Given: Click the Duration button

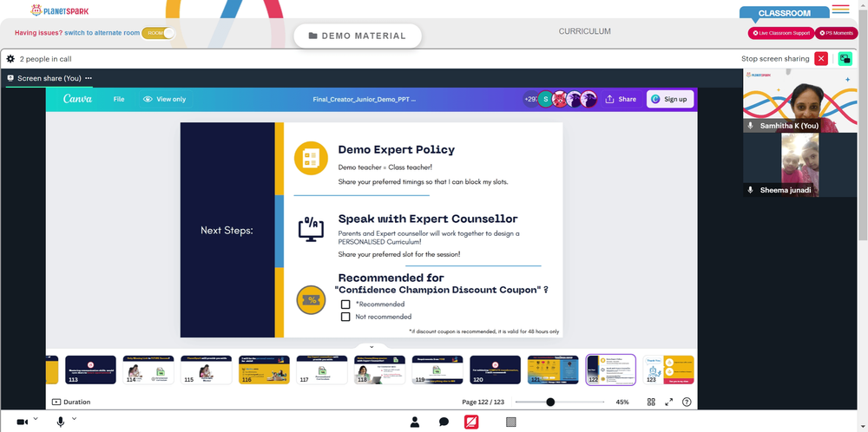Looking at the screenshot, I should point(71,403).
